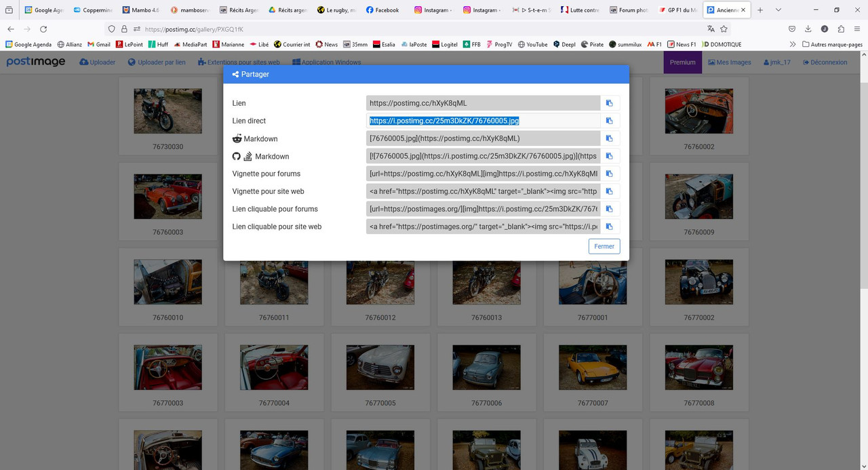Open the Courrier int bookmark

(292, 44)
